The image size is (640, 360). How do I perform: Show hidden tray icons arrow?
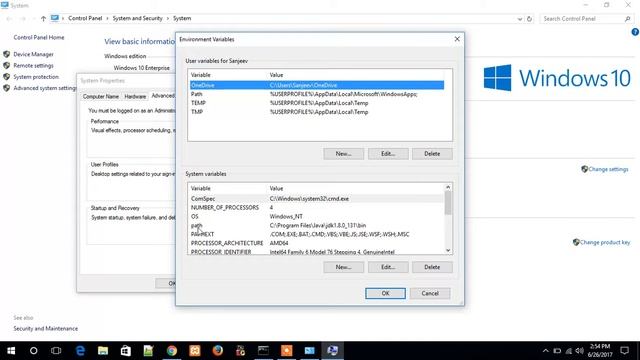click(546, 351)
